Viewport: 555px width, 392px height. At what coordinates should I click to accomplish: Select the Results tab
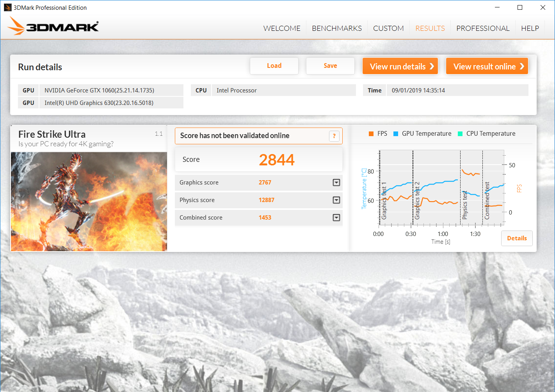point(430,28)
